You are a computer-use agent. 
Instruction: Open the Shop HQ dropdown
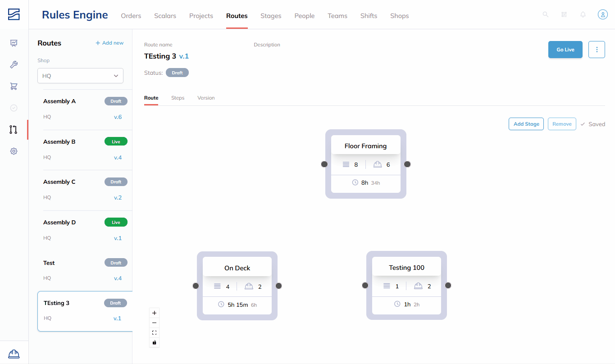(x=80, y=76)
